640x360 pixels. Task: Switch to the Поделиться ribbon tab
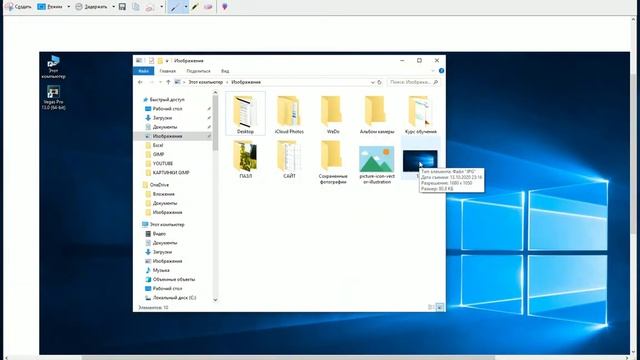point(198,71)
